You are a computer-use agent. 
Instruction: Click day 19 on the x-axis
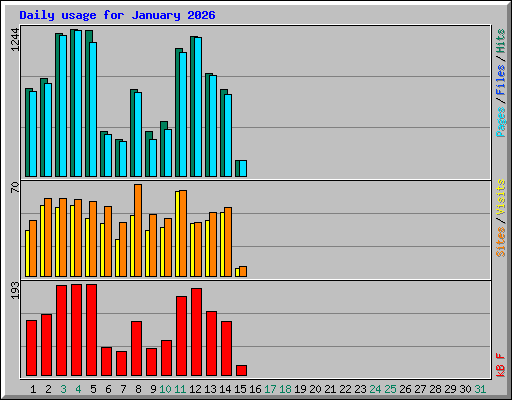(300, 389)
